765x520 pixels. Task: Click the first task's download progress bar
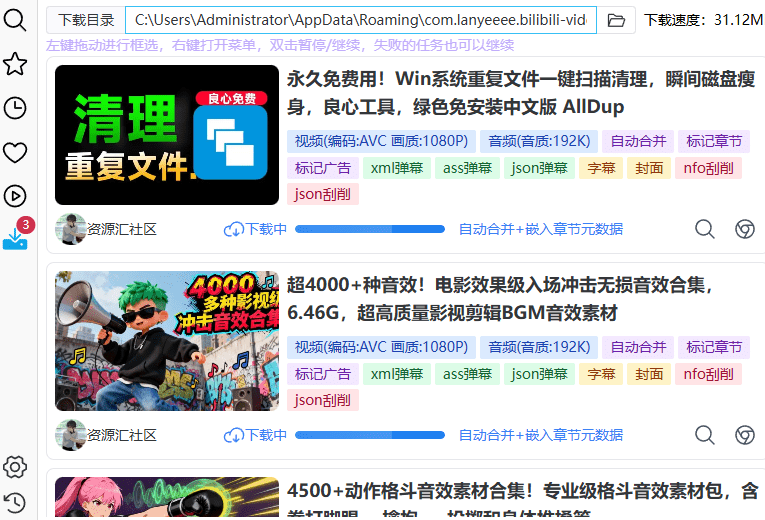point(370,229)
